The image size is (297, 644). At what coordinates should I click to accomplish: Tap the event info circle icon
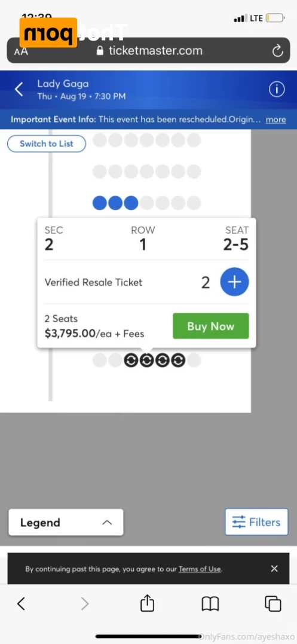(x=277, y=89)
